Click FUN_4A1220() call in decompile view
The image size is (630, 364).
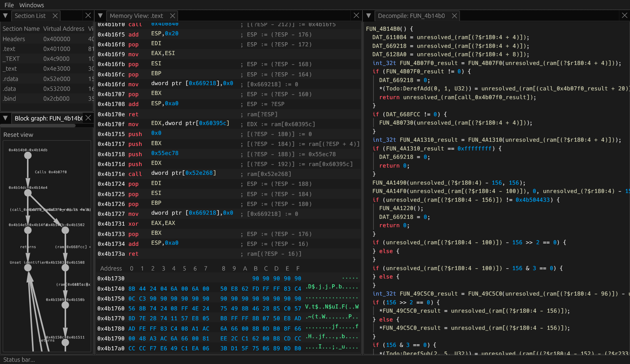point(401,208)
